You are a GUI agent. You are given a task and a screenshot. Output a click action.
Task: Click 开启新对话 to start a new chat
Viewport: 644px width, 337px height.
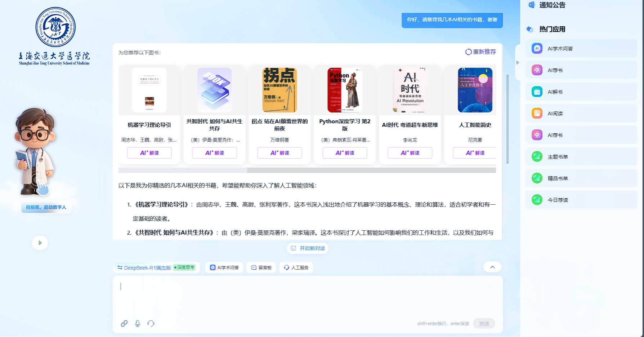(308, 248)
